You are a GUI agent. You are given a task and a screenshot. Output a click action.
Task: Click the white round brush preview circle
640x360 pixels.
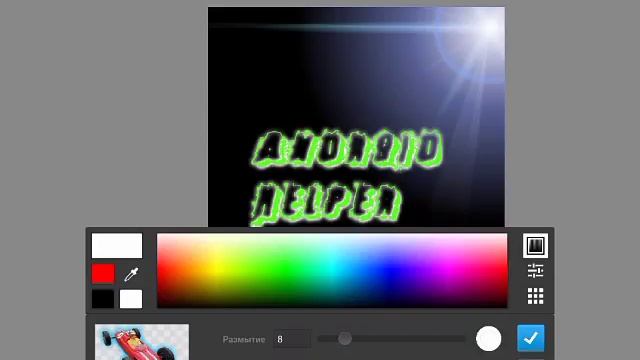coord(489,338)
